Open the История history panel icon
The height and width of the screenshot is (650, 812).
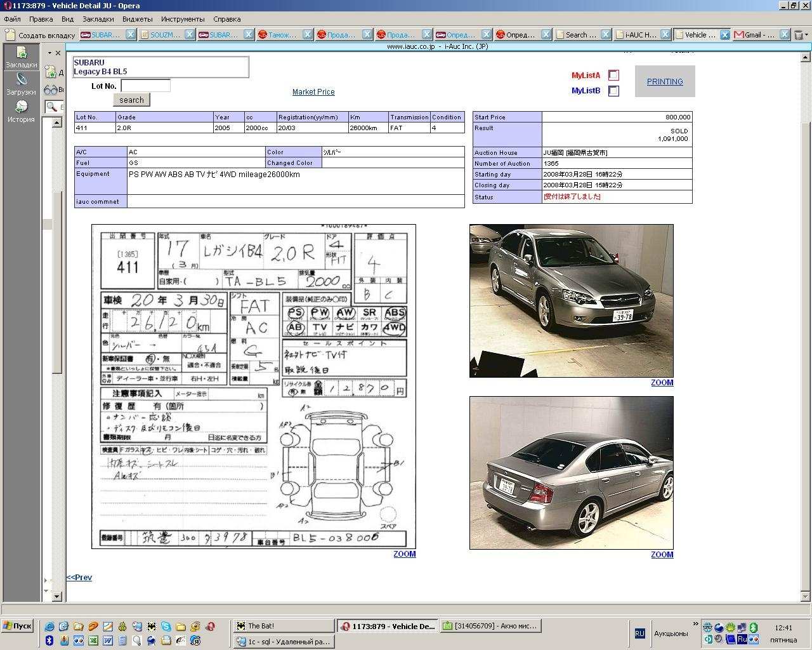pos(22,111)
